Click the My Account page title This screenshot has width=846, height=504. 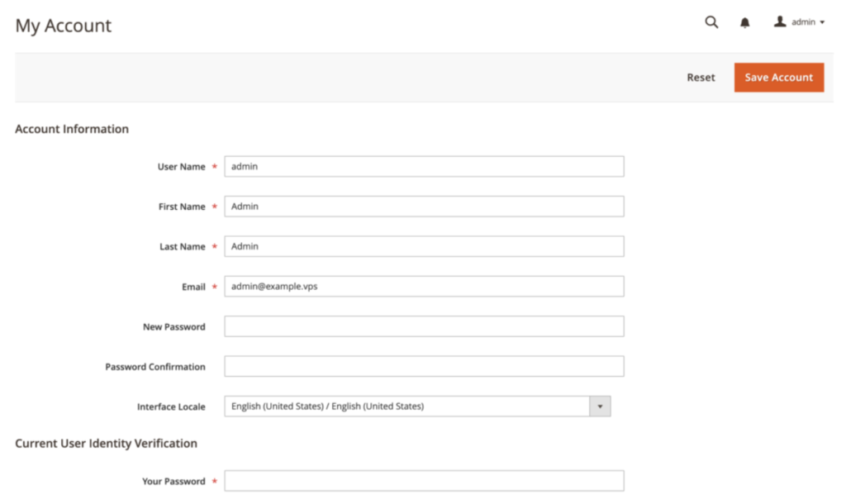63,26
